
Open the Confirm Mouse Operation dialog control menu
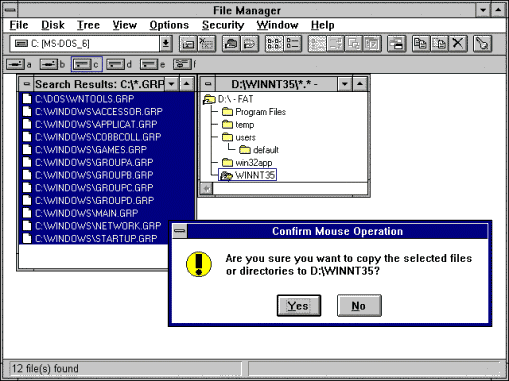(x=180, y=231)
